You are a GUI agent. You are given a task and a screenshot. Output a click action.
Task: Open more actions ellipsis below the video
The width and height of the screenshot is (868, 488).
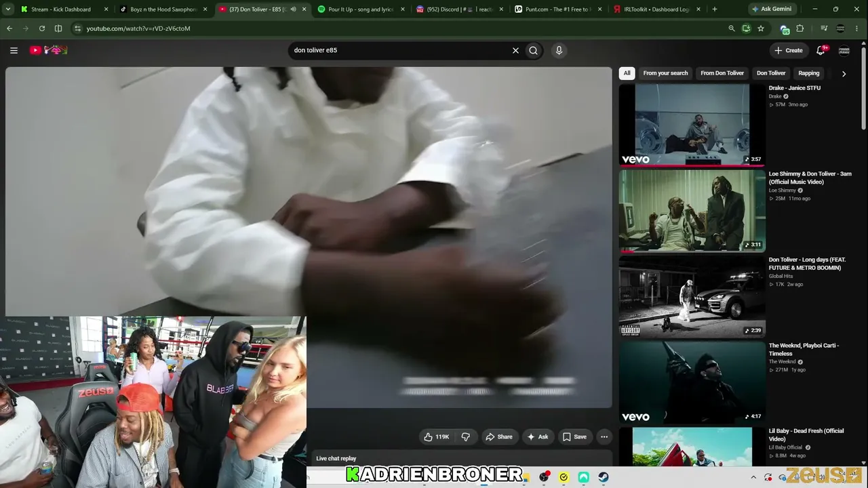604,437
